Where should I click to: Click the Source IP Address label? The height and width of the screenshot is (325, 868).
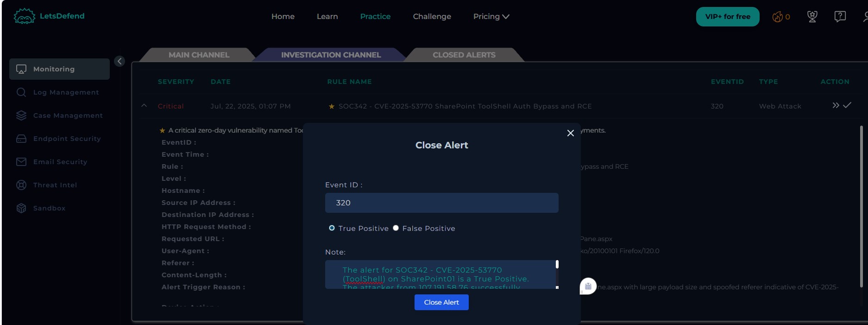coord(198,203)
